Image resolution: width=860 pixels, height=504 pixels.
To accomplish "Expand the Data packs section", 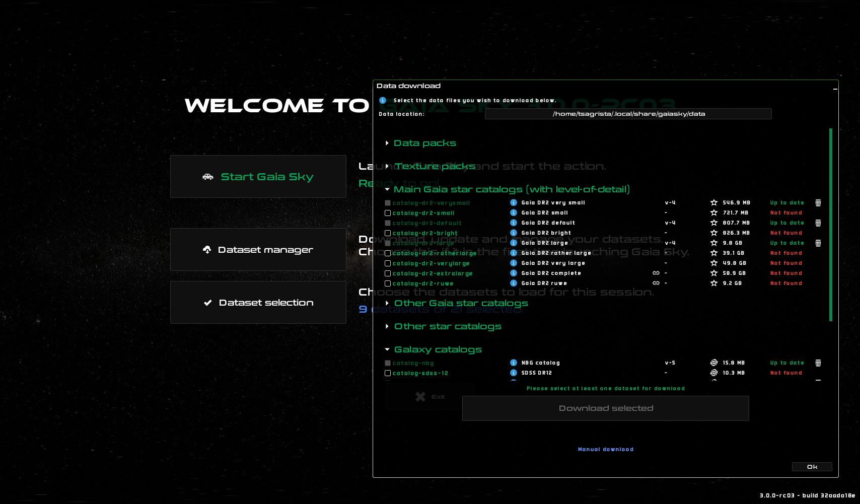I will (x=387, y=143).
